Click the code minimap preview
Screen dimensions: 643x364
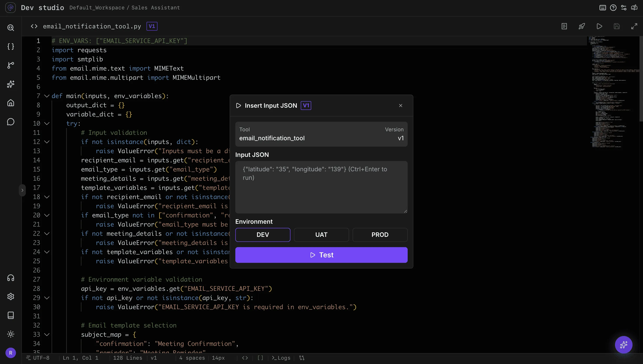(613, 92)
